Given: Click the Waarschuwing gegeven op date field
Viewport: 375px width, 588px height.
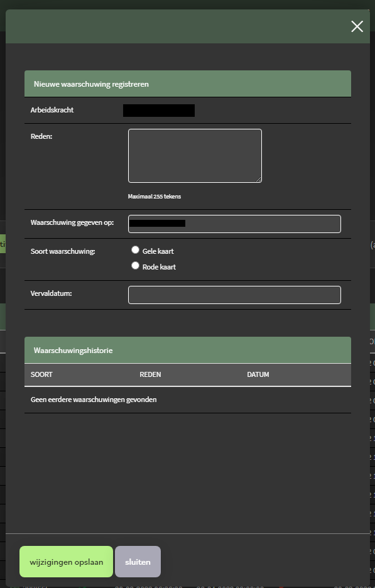Looking at the screenshot, I should tap(234, 224).
